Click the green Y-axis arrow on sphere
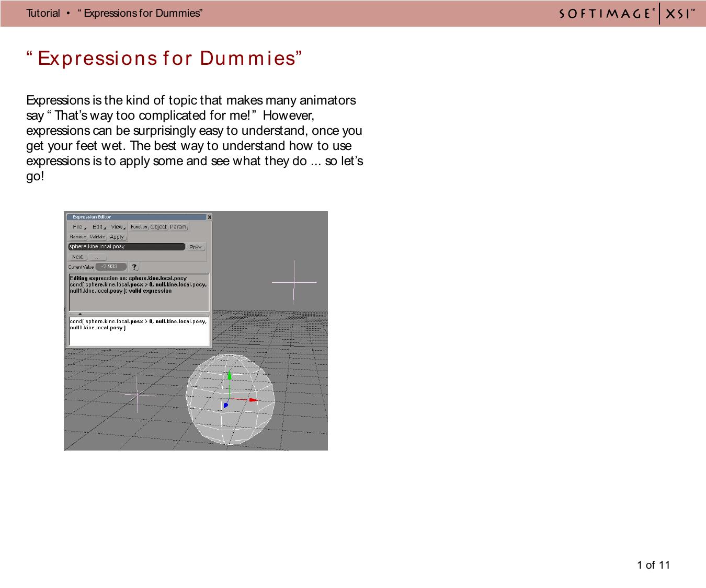 [x=229, y=375]
